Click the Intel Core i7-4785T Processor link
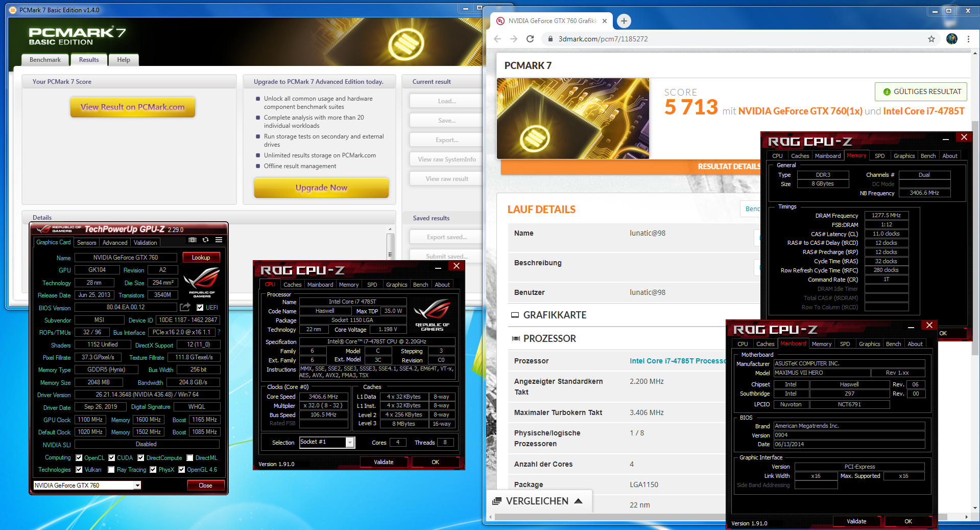This screenshot has width=980, height=530. [x=677, y=361]
